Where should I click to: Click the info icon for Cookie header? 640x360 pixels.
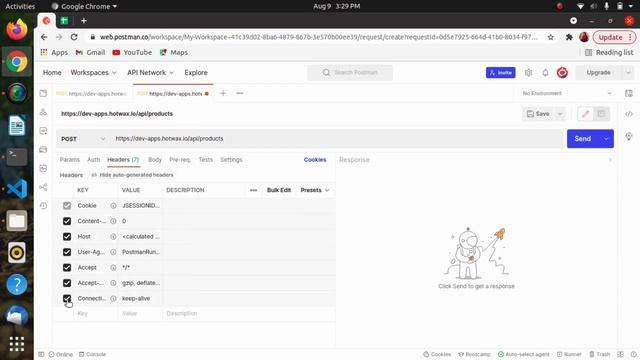(113, 206)
